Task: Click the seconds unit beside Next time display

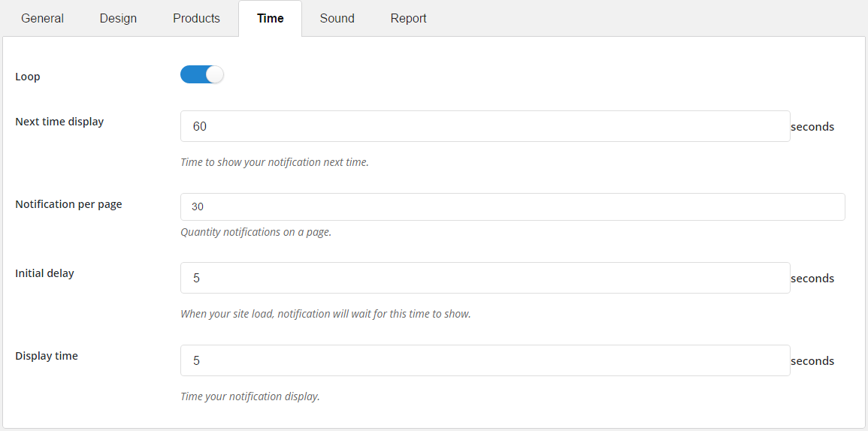Action: [812, 127]
